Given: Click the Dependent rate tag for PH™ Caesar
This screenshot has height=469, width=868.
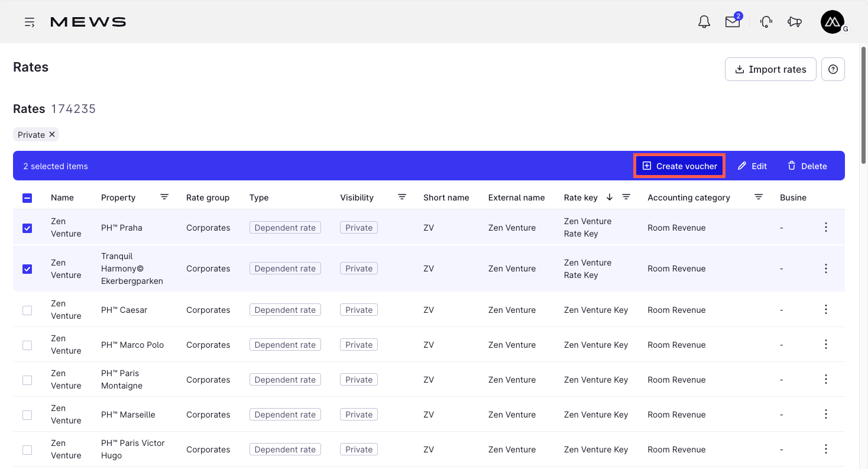Looking at the screenshot, I should click(285, 310).
